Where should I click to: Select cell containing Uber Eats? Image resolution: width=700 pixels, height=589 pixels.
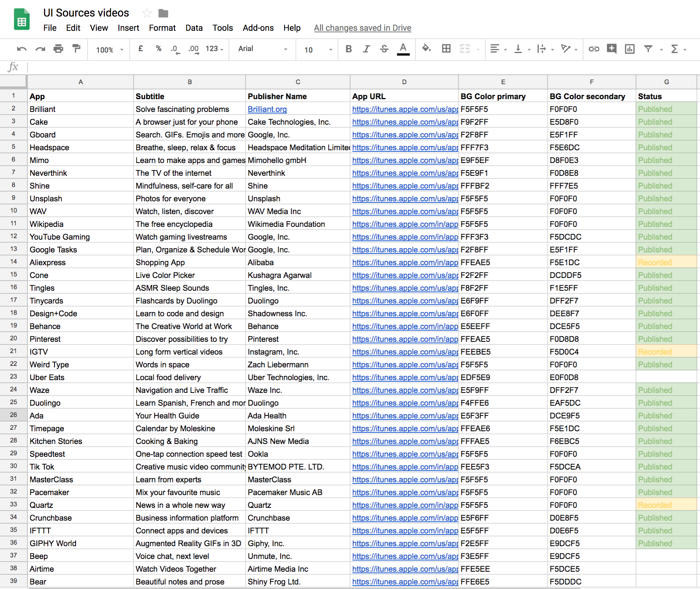(x=80, y=377)
